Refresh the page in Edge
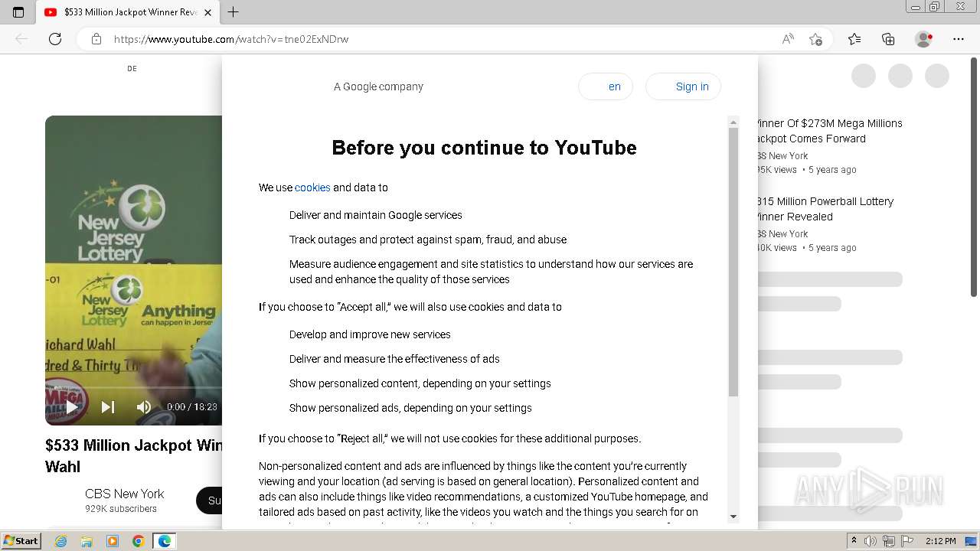This screenshot has height=551, width=980. (55, 39)
